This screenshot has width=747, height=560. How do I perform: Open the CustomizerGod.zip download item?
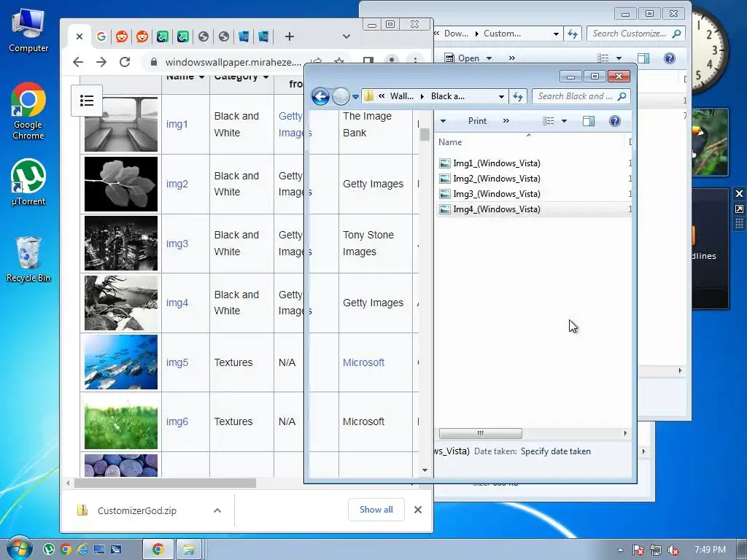136,510
